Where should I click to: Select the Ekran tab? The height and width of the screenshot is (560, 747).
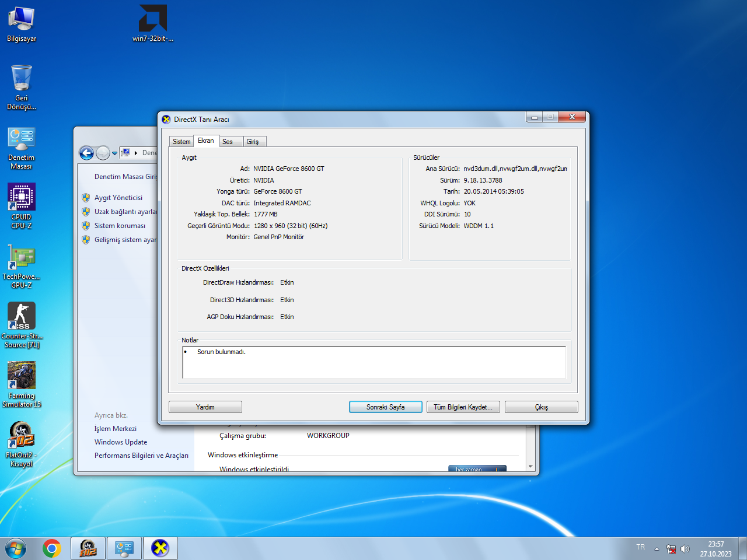coord(206,141)
